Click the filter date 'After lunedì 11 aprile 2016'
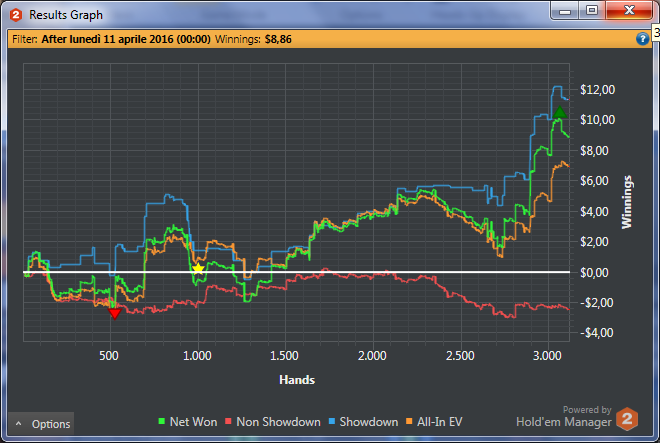660x443 pixels. pos(126,39)
